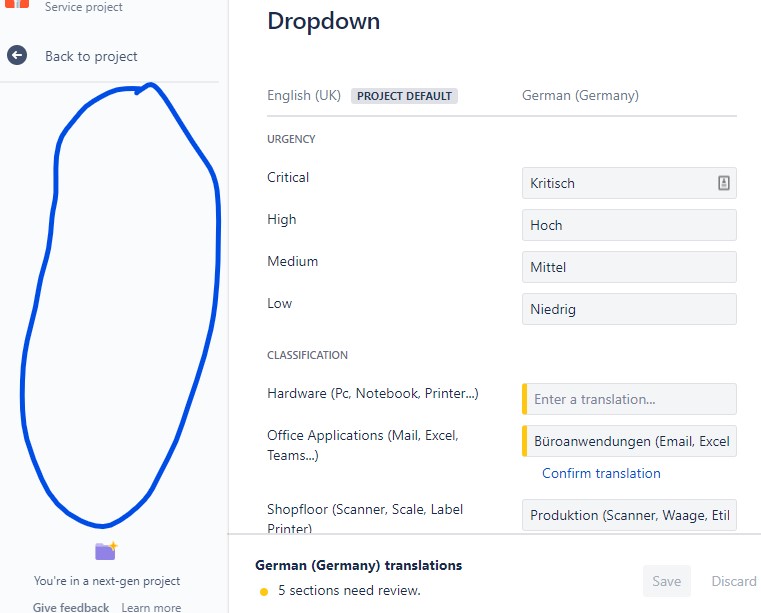Open the Back to project link
This screenshot has height=613, width=761.
pyautogui.click(x=91, y=56)
